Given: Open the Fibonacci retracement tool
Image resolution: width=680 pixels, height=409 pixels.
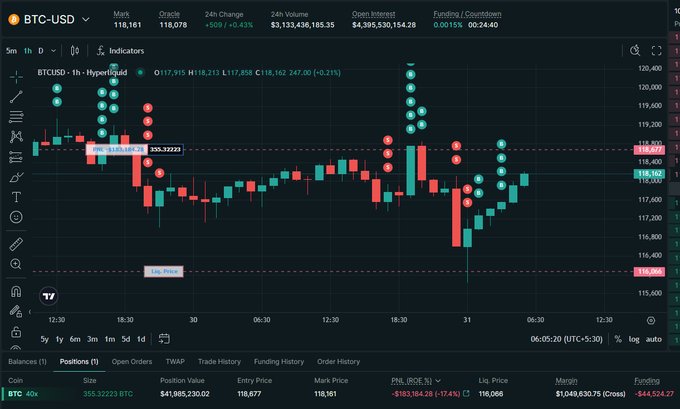Looking at the screenshot, I should coord(16,117).
